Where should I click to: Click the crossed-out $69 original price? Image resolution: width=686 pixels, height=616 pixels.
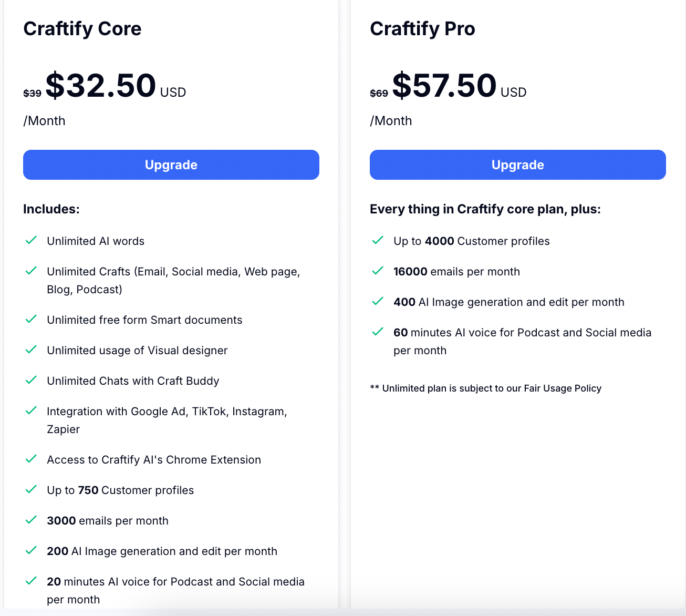pyautogui.click(x=379, y=94)
